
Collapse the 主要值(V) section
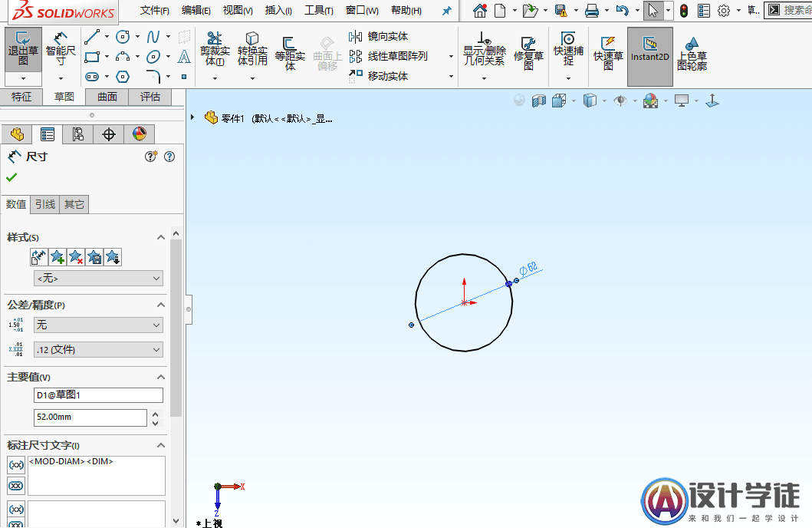161,377
